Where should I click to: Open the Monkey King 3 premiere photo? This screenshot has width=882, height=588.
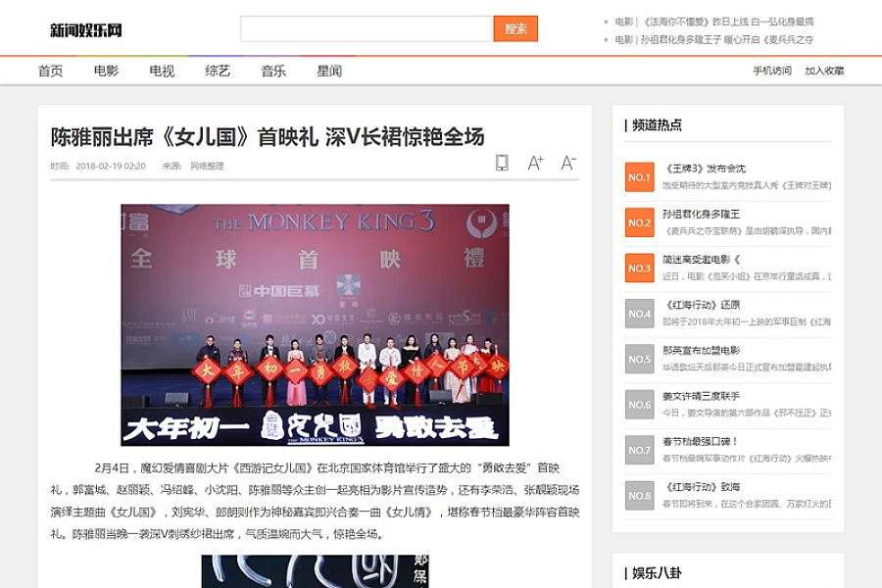pos(315,324)
